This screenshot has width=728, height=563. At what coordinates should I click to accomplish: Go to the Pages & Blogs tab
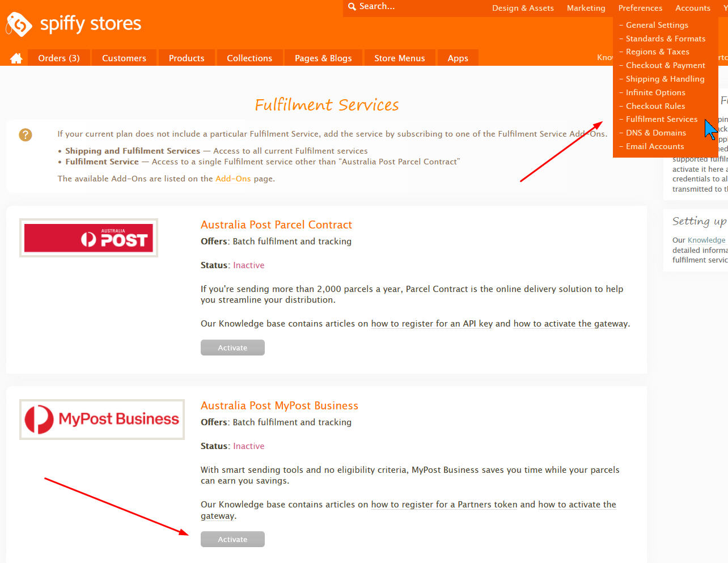point(323,58)
